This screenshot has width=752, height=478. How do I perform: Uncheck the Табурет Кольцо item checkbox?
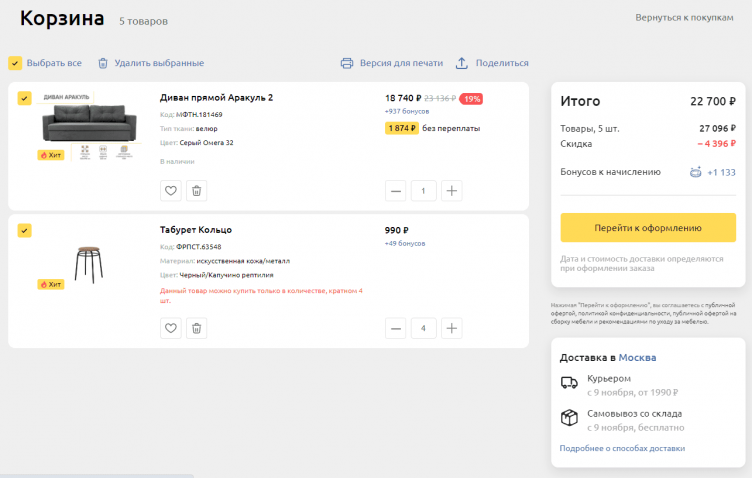(x=24, y=231)
